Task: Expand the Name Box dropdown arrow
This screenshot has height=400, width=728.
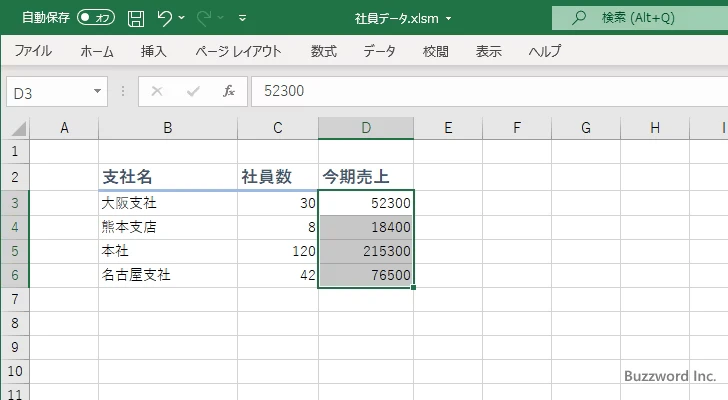Action: (97, 91)
